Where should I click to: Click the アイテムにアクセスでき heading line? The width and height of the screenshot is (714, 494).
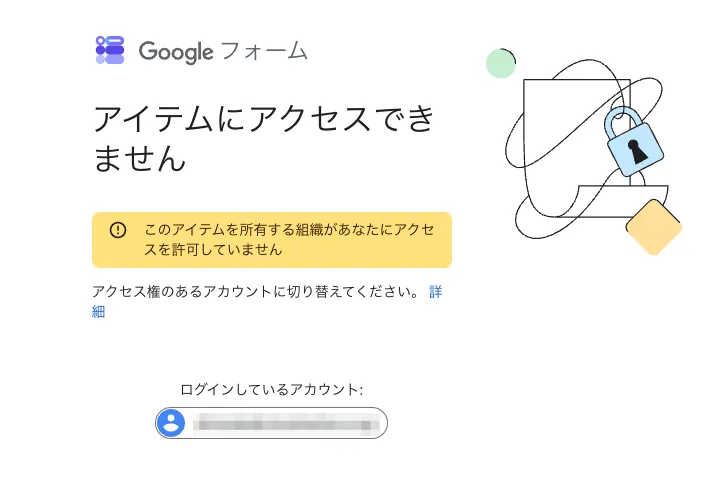point(264,118)
